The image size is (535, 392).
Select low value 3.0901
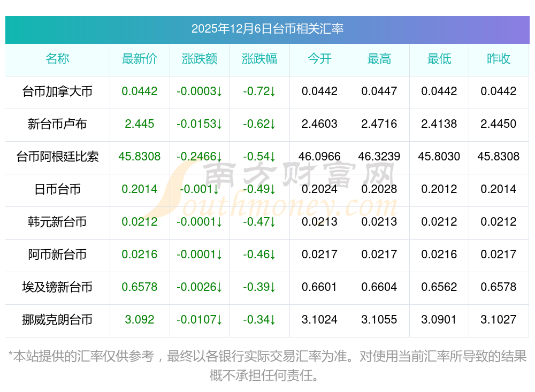click(439, 320)
